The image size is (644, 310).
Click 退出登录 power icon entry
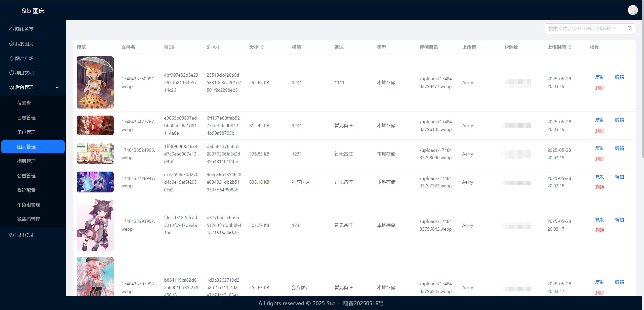[x=22, y=235]
